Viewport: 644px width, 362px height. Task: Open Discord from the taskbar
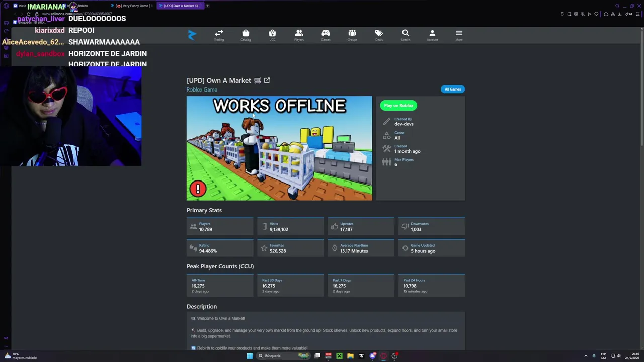[372, 356]
